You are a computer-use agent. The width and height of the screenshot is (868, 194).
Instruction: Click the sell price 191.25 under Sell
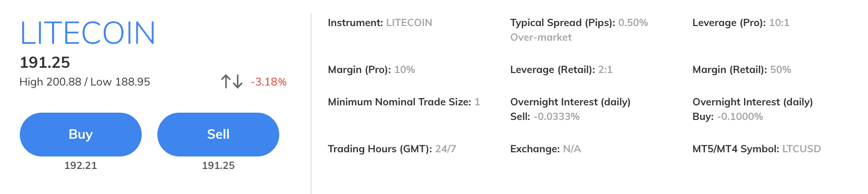[x=218, y=165]
